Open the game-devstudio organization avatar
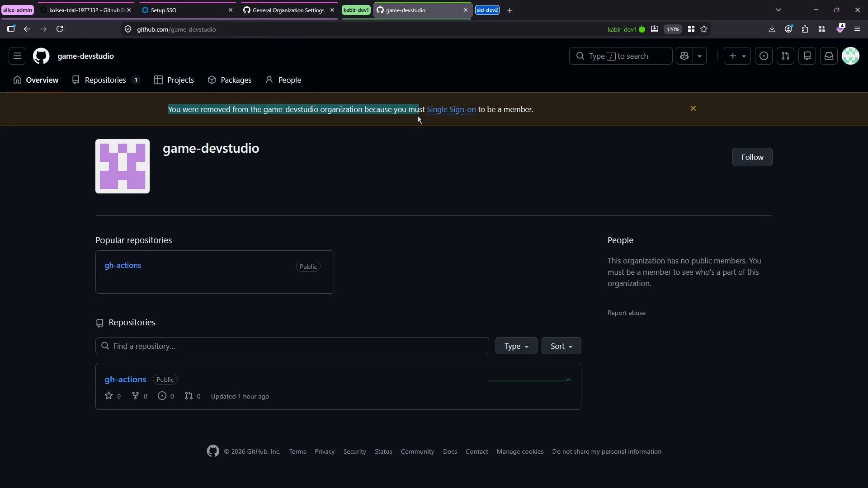Image resolution: width=868 pixels, height=488 pixels. pos(123,166)
